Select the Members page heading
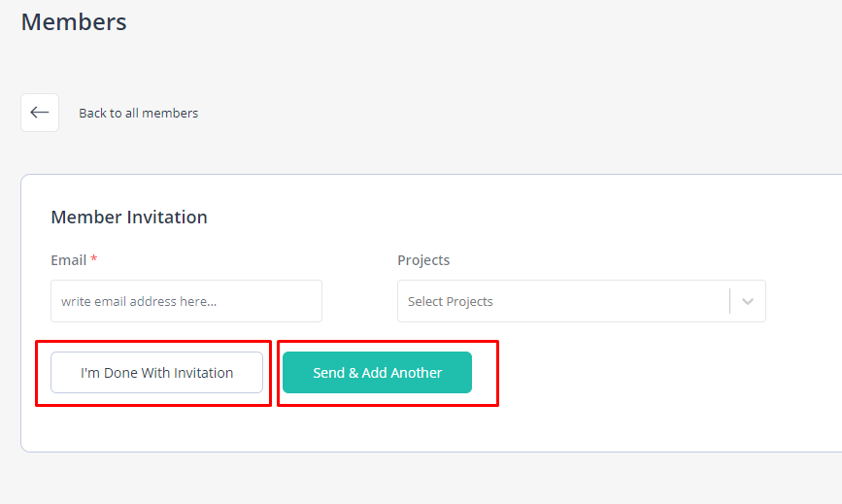 pos(74,22)
